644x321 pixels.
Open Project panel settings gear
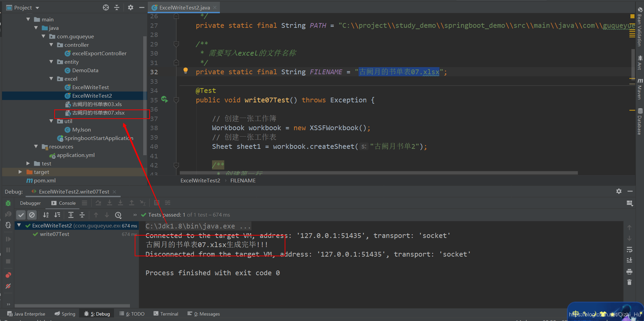tap(131, 7)
